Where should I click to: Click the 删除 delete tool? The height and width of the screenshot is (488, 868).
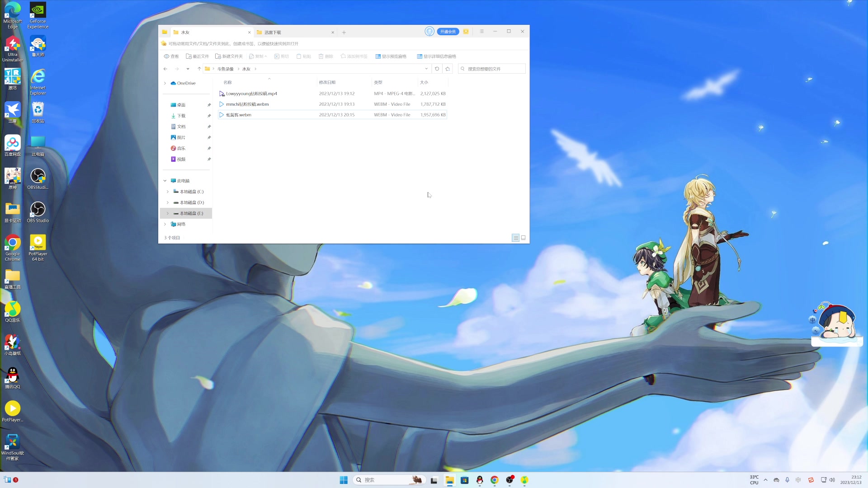pyautogui.click(x=325, y=56)
